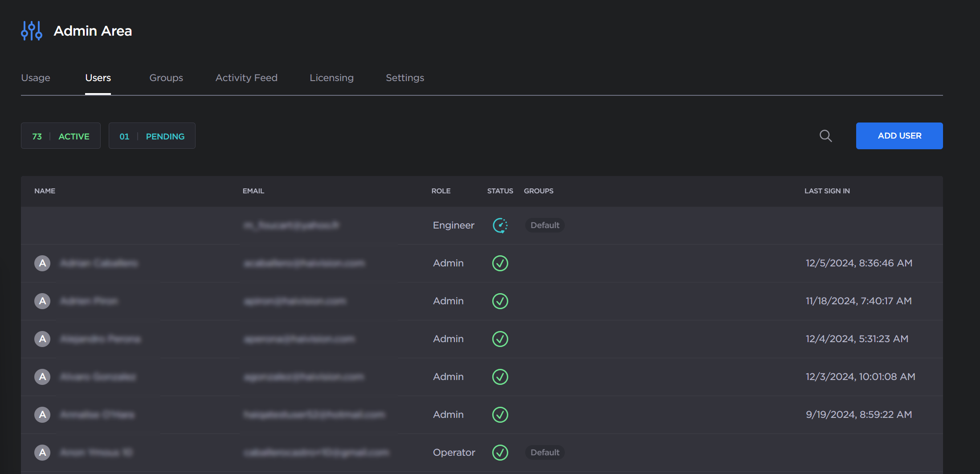Select the Licensing tab
This screenshot has height=474, width=980.
point(331,78)
